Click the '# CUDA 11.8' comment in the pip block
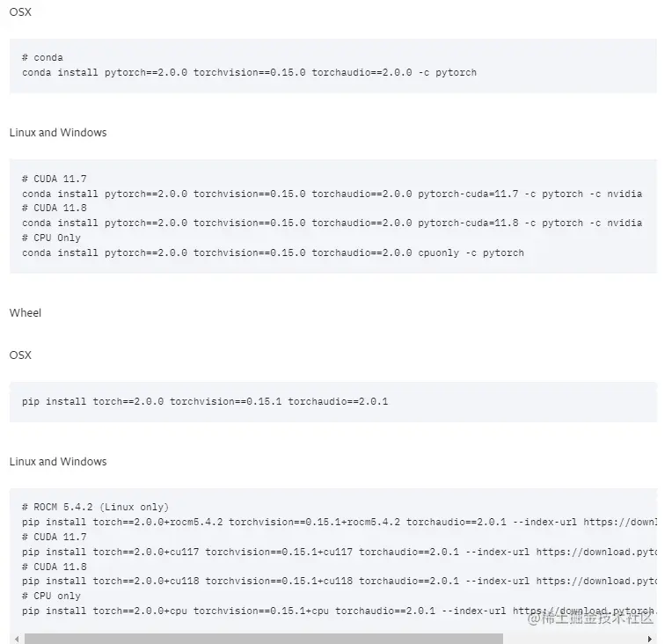672x644 pixels. tap(54, 567)
